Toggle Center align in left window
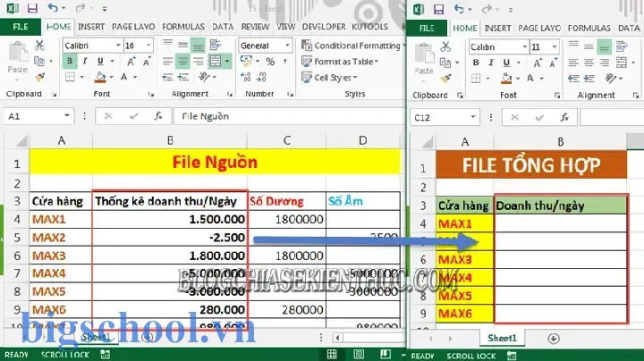 click(x=182, y=62)
